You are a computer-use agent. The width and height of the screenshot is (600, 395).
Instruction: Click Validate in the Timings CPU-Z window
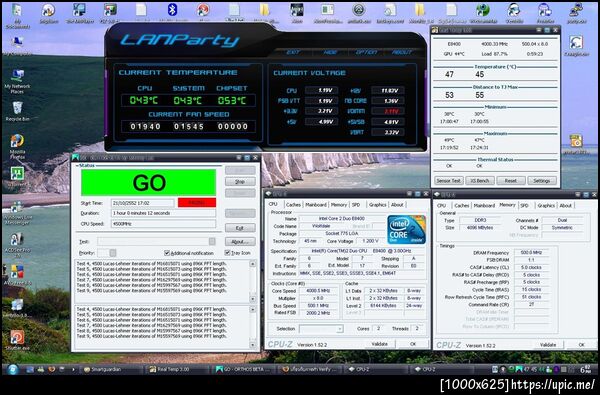[x=548, y=344]
